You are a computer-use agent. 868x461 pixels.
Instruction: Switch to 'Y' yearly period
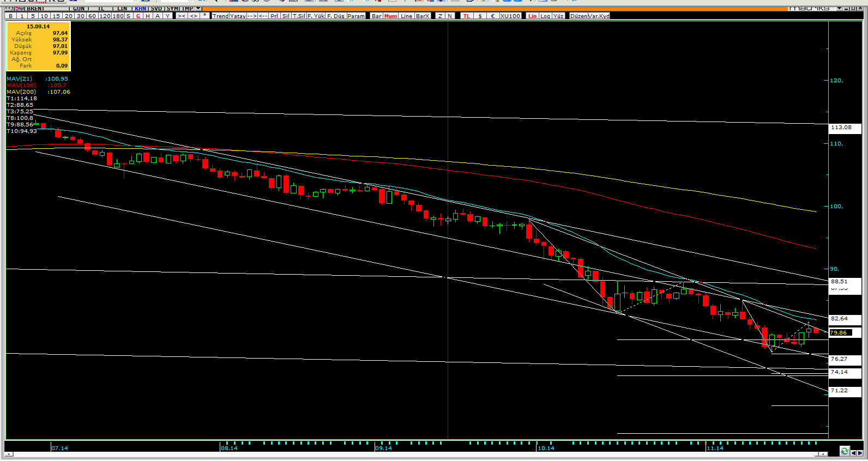[x=167, y=16]
